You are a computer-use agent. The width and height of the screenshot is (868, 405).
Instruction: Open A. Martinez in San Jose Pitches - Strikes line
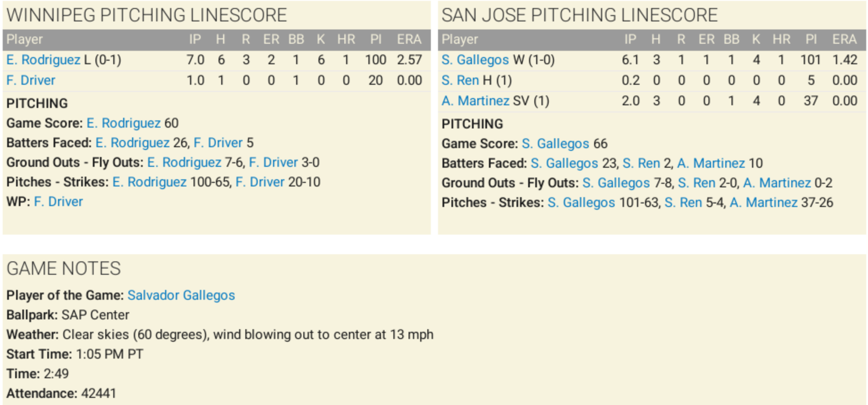coord(764,202)
